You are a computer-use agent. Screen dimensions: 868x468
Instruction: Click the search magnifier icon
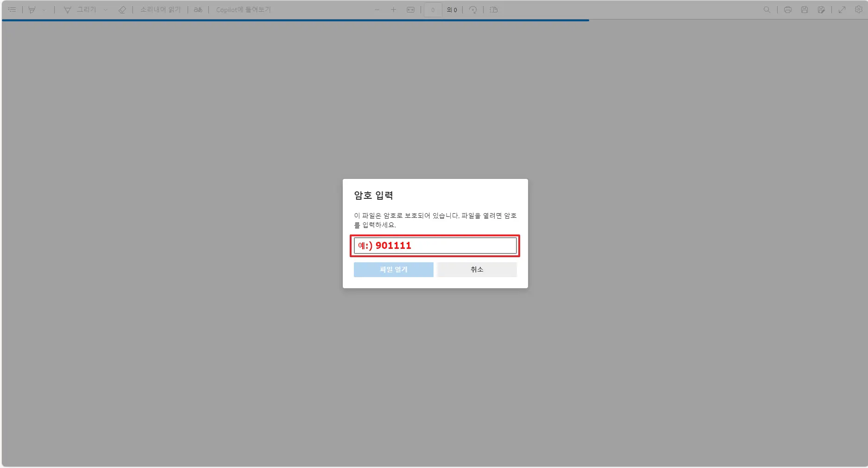(x=767, y=10)
